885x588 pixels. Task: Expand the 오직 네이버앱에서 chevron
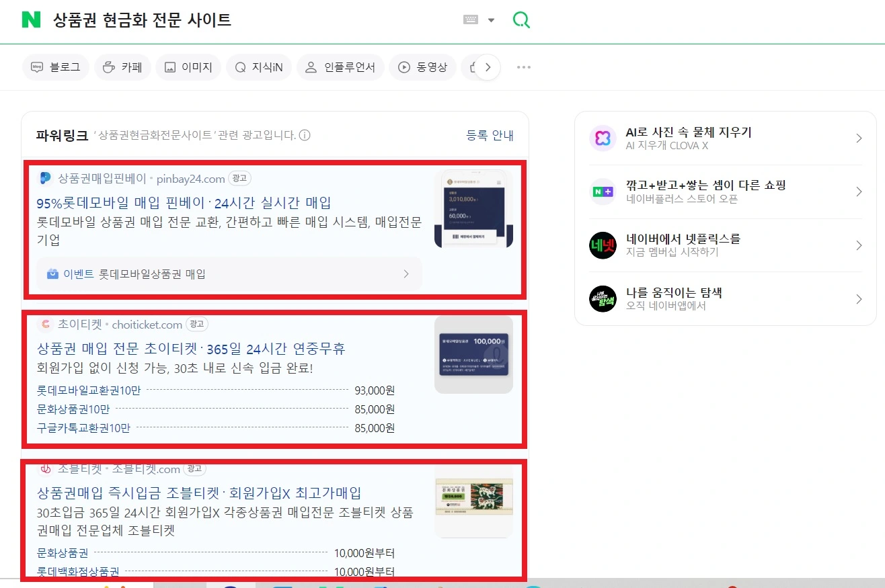(859, 299)
